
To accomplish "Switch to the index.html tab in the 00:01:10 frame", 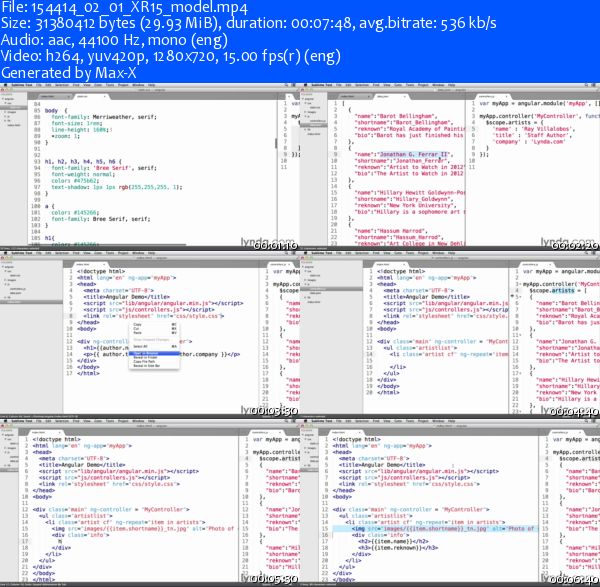I will 54,96.
